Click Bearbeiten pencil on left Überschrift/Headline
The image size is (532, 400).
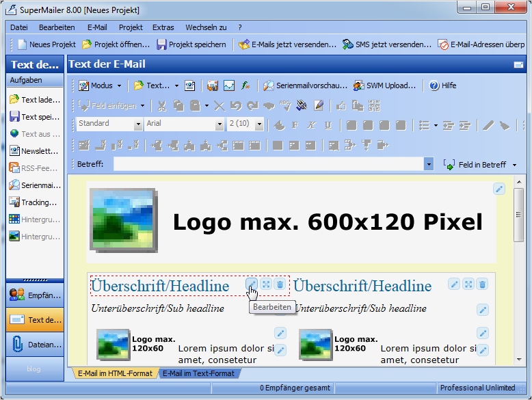(252, 284)
